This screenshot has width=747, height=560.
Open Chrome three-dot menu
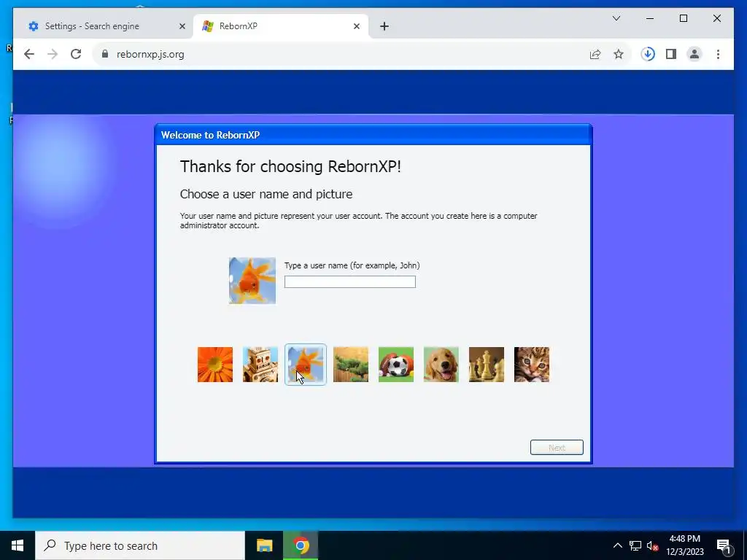pyautogui.click(x=718, y=54)
